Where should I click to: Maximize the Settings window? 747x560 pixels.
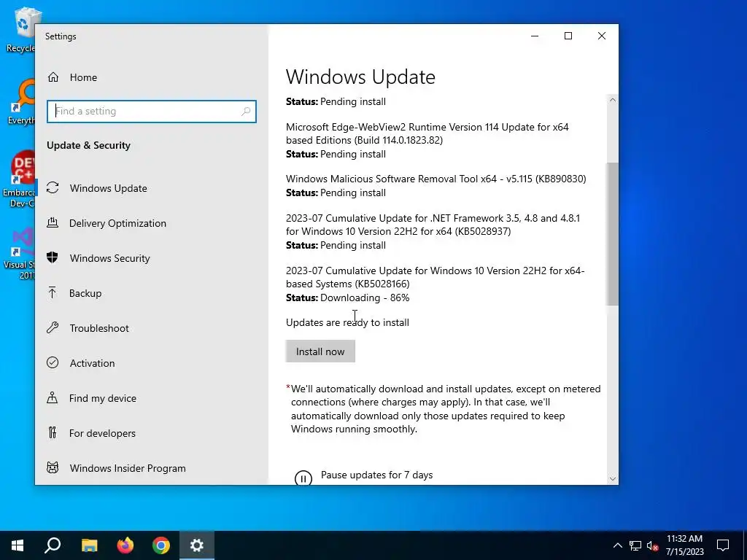[568, 36]
